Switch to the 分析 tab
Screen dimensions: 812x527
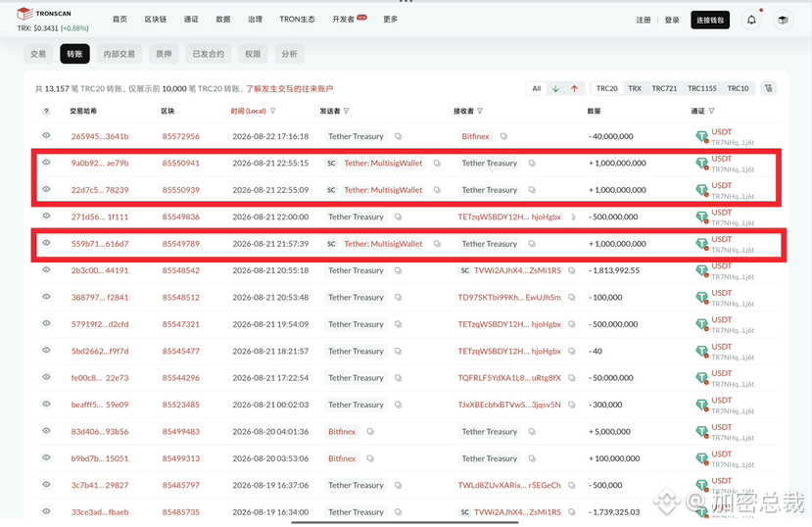(290, 54)
